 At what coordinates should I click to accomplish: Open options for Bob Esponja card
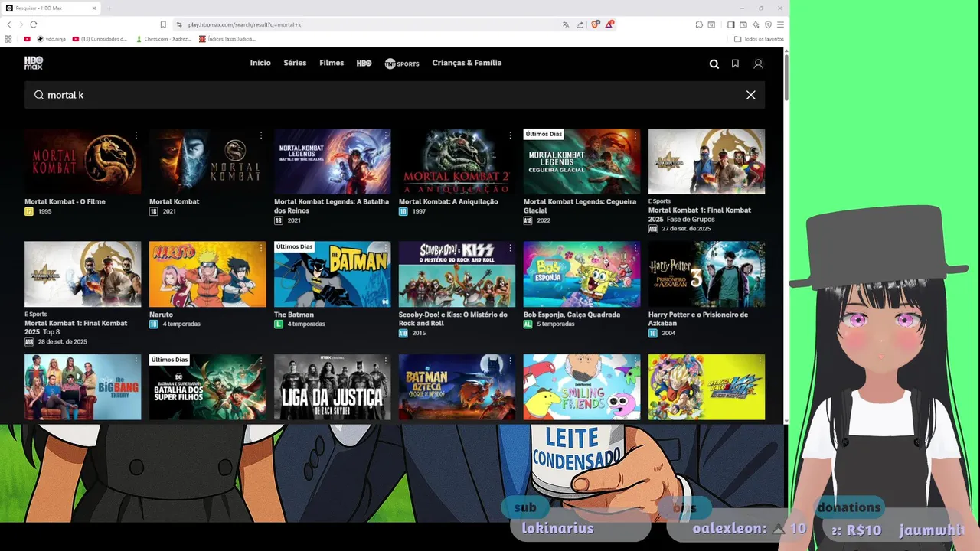click(635, 249)
